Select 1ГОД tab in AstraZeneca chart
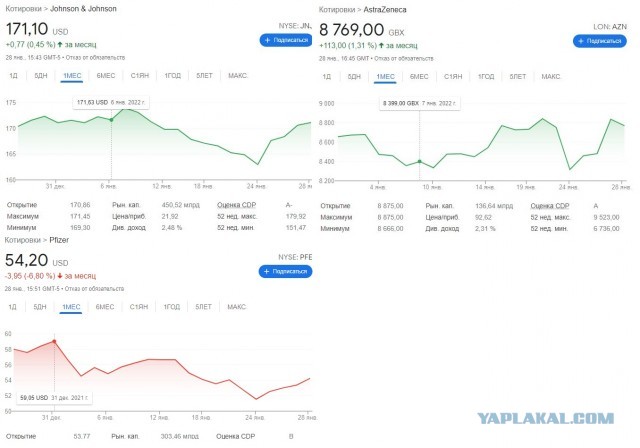Viewport: 640px width, 448px height. click(486, 76)
